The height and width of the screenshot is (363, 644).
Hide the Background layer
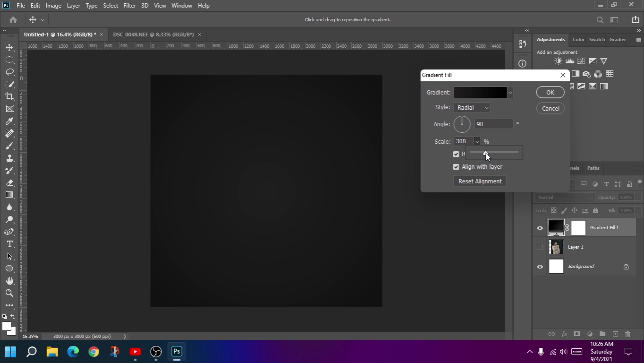[540, 267]
